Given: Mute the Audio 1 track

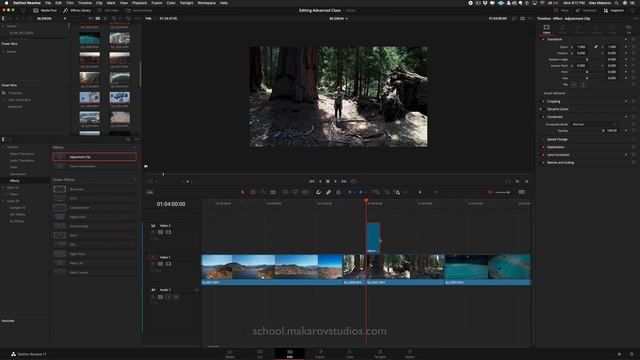Looking at the screenshot, I should [176, 297].
